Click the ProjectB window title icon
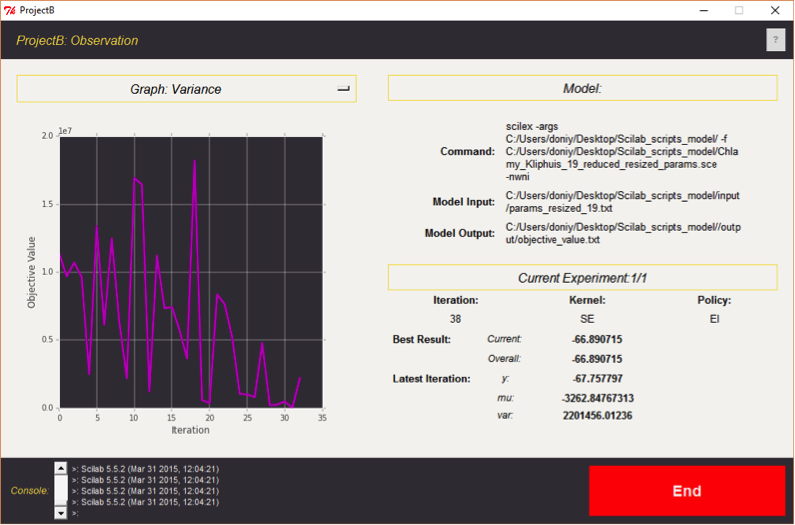The width and height of the screenshot is (795, 525). coord(9,10)
